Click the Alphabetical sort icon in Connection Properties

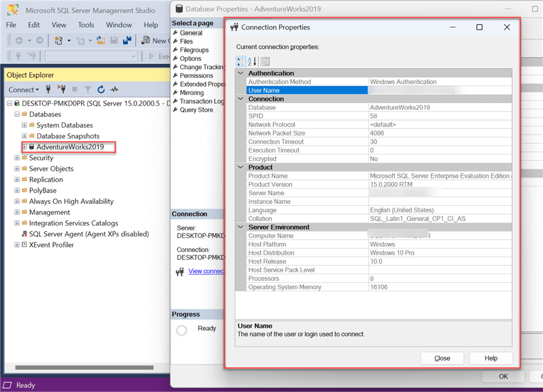coord(252,62)
